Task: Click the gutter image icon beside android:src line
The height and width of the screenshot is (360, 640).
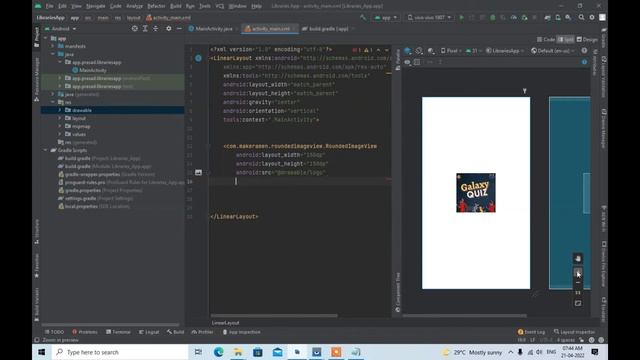Action: tap(198, 172)
